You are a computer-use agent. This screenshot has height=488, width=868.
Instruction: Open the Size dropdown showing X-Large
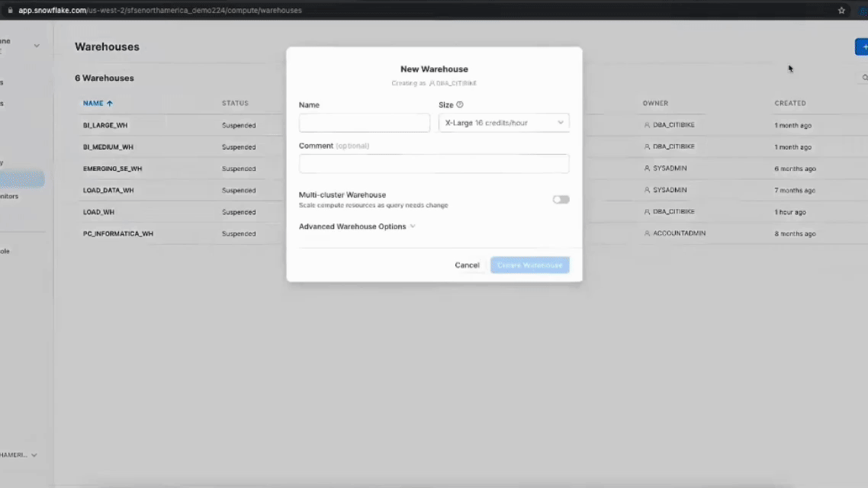point(503,123)
